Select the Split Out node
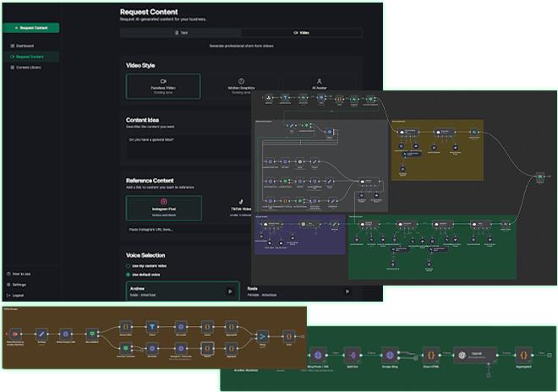Image resolution: width=558 pixels, height=392 pixels. [x=353, y=355]
